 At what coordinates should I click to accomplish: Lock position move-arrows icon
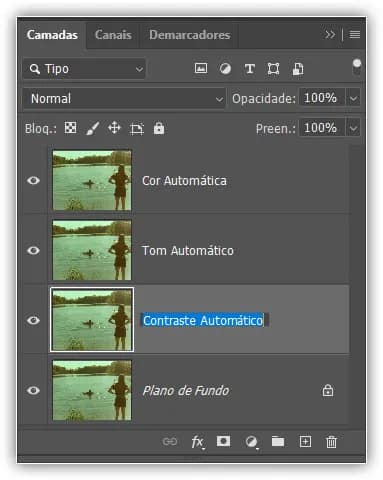114,128
